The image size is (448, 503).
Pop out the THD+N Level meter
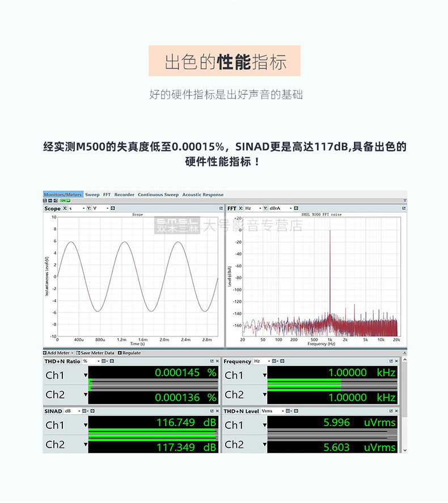click(x=391, y=411)
